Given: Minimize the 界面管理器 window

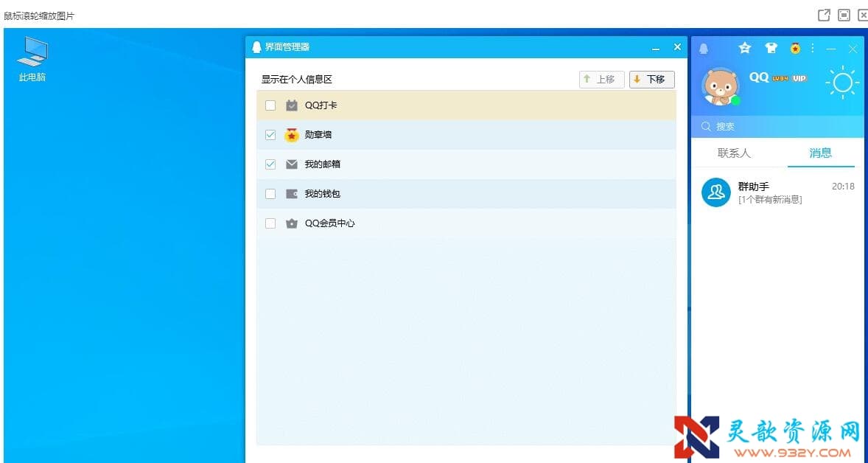Looking at the screenshot, I should (x=656, y=48).
